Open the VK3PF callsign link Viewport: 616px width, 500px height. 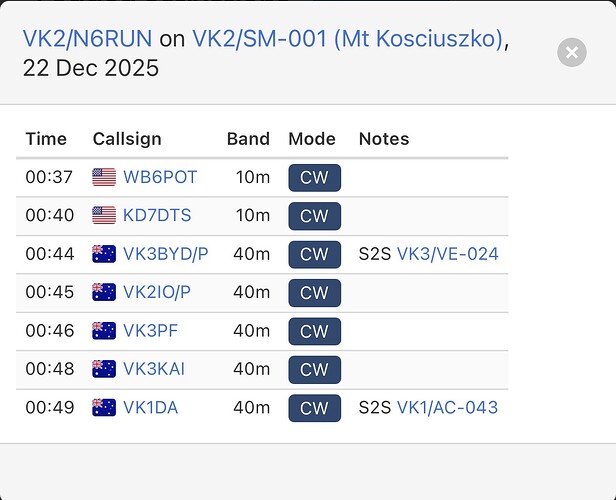151,331
